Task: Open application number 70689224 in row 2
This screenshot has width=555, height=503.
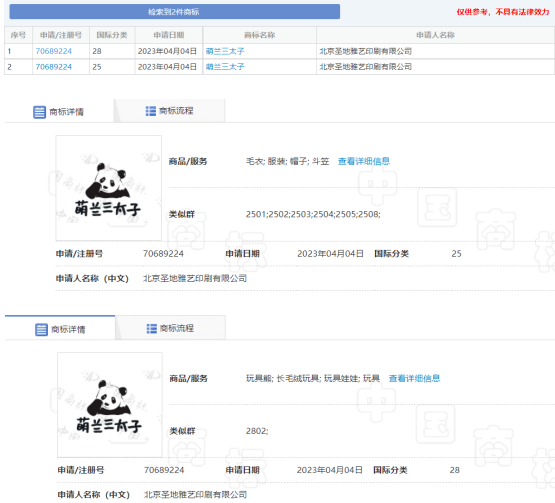Action: [53, 67]
